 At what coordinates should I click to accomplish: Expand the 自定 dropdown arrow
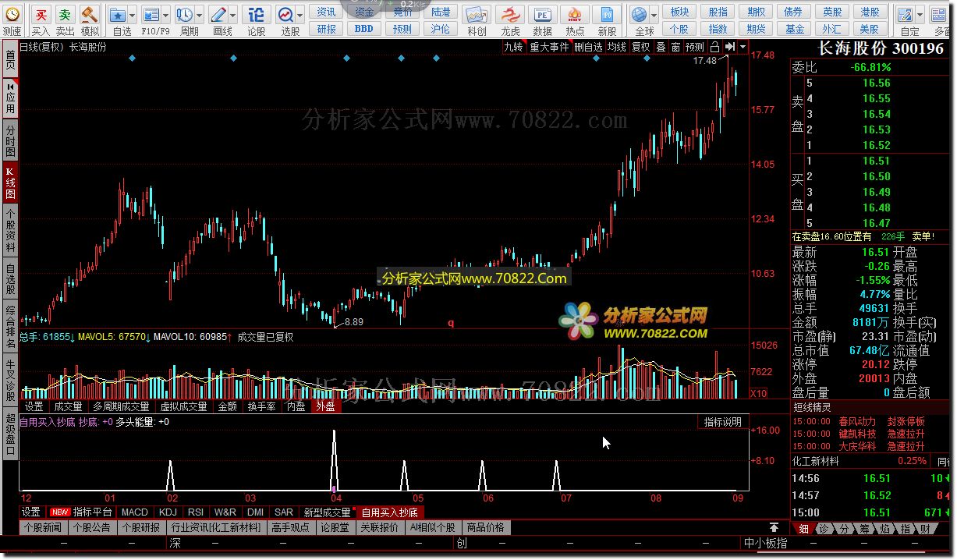(920, 14)
